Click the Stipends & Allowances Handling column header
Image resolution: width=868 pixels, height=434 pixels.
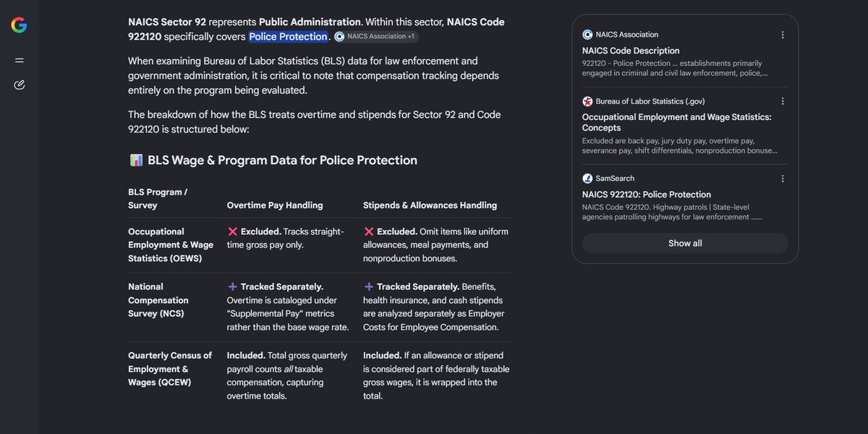(430, 205)
